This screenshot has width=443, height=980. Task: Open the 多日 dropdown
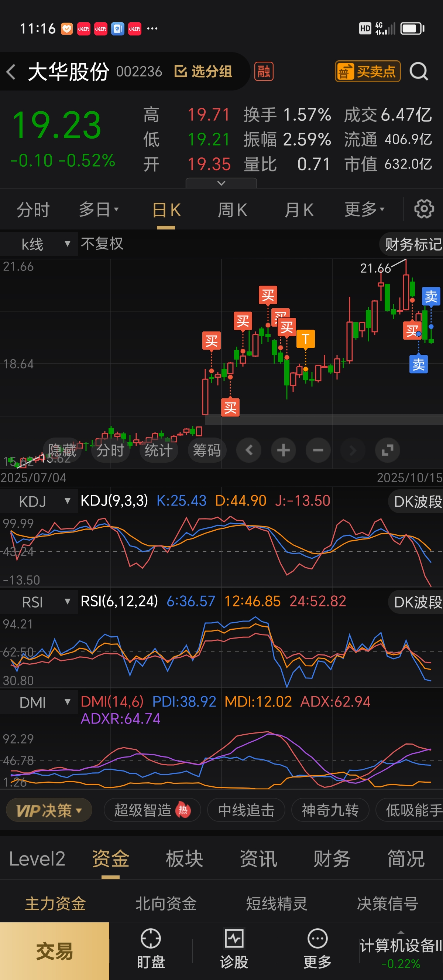[x=99, y=210]
